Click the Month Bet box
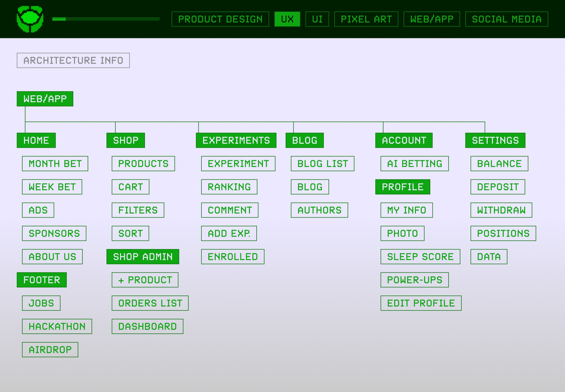565x392 pixels. coord(55,164)
